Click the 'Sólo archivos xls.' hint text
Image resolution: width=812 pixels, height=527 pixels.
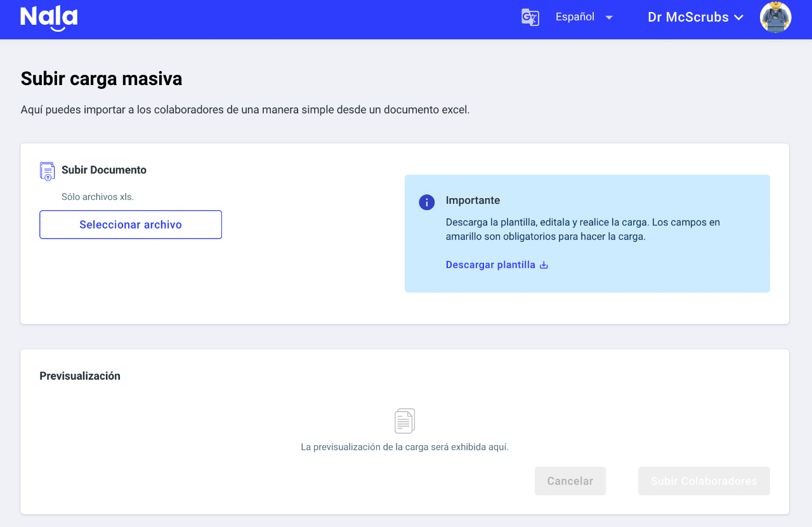pyautogui.click(x=98, y=197)
